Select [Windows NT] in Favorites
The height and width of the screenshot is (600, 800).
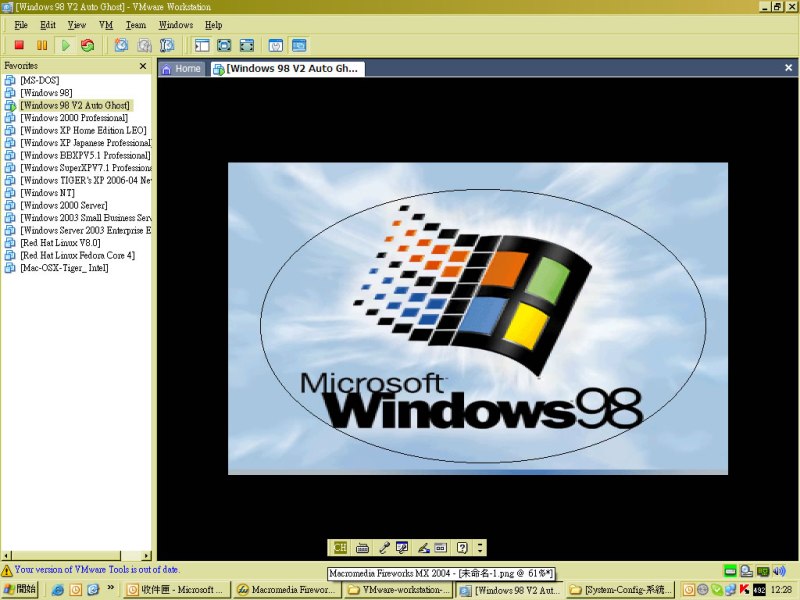47,193
